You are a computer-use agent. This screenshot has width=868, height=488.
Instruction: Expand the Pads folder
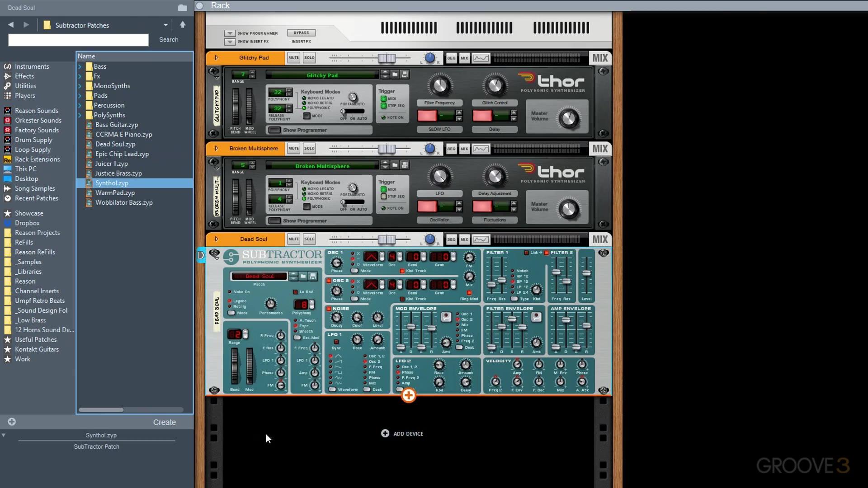pyautogui.click(x=80, y=96)
